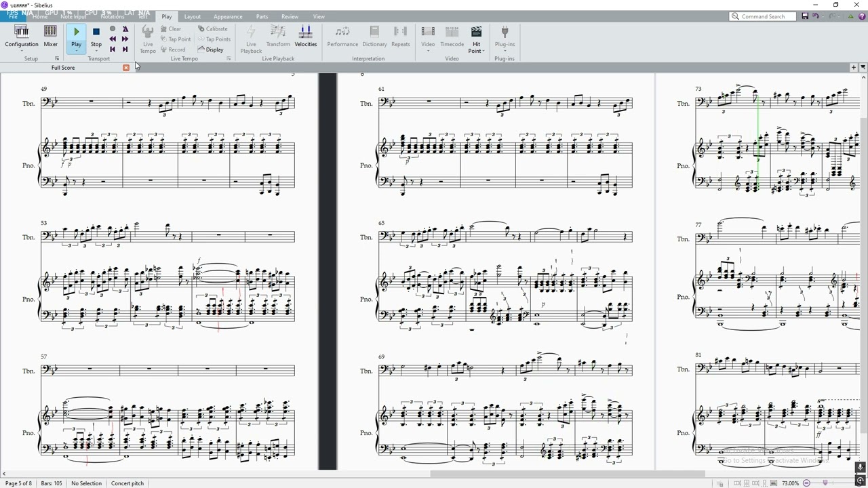
Task: Click Tap Point in Live Tempo
Action: tap(176, 39)
